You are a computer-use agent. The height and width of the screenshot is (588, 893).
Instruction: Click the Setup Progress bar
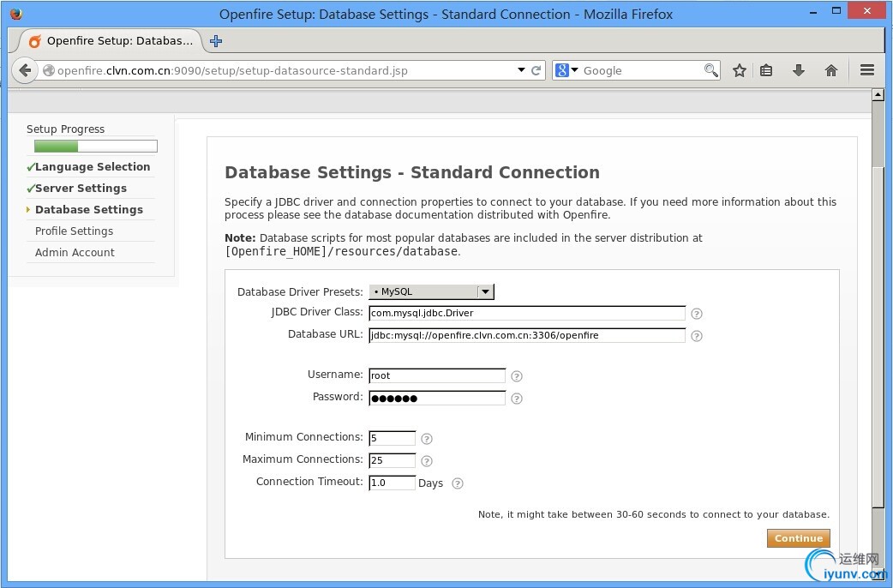tap(96, 147)
